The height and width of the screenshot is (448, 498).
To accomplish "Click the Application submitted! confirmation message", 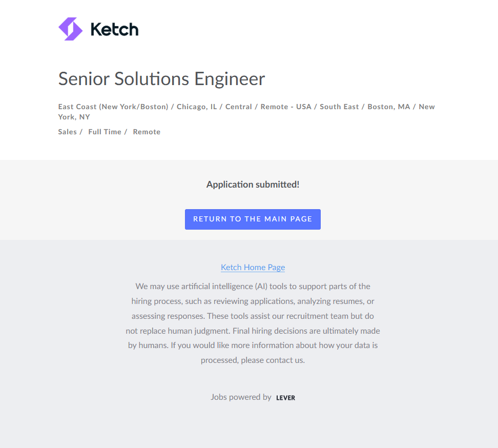I will pyautogui.click(x=253, y=185).
